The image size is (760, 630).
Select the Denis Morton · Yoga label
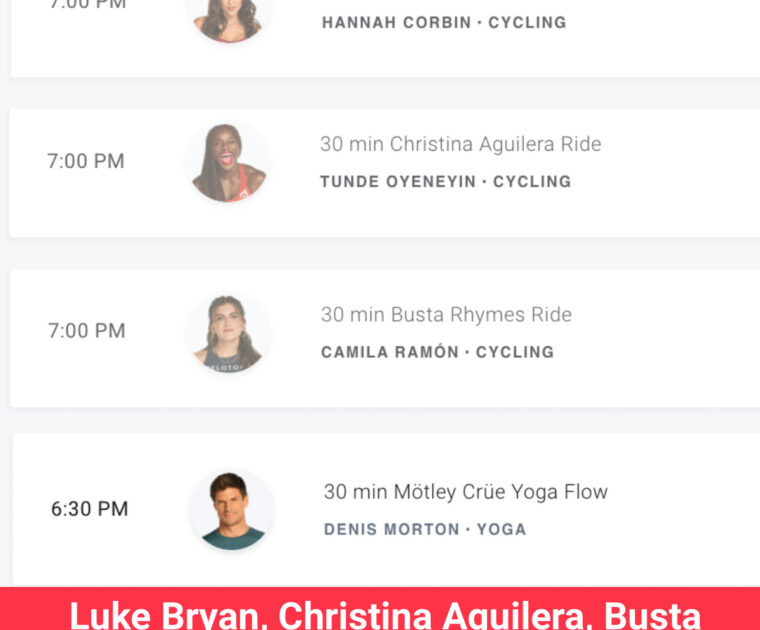tap(425, 529)
